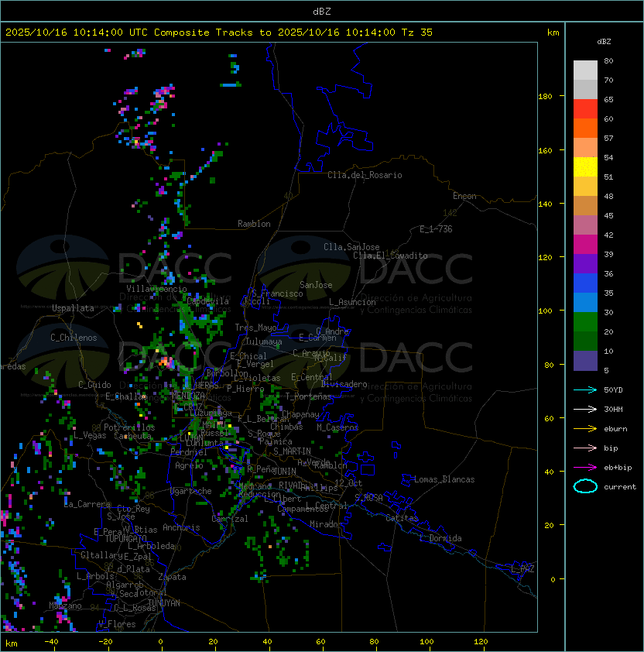
Task: Click the 'Carrizal' map label
Action: point(230,519)
